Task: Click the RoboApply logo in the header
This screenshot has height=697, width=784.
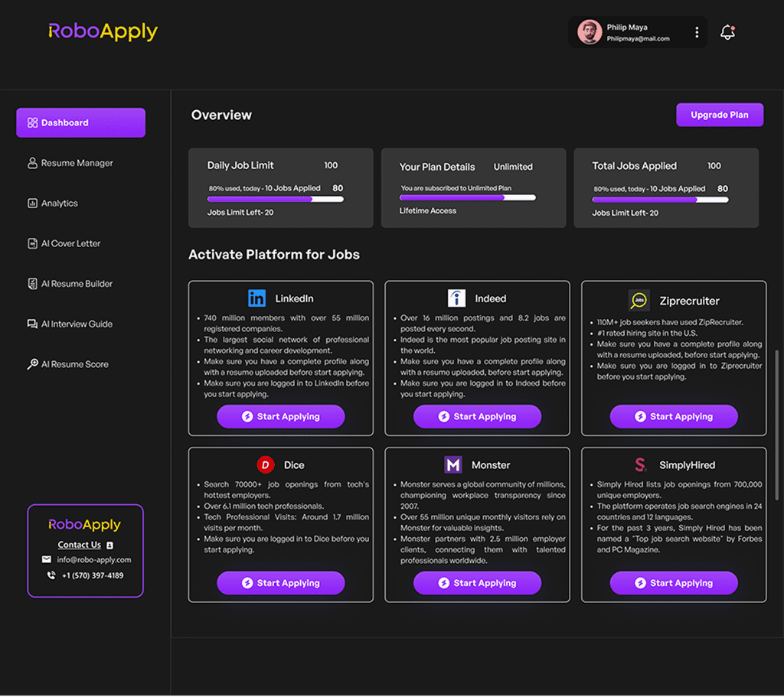Action: click(x=103, y=31)
